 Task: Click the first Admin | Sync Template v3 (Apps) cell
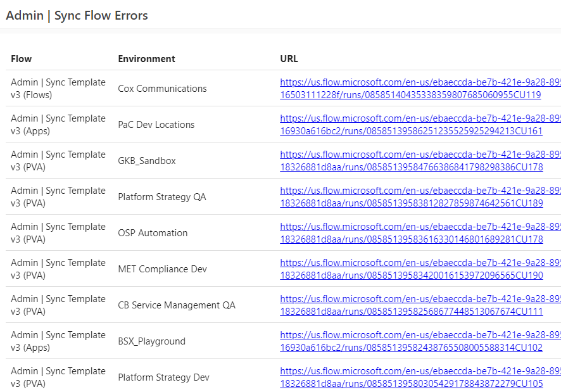[58, 125]
